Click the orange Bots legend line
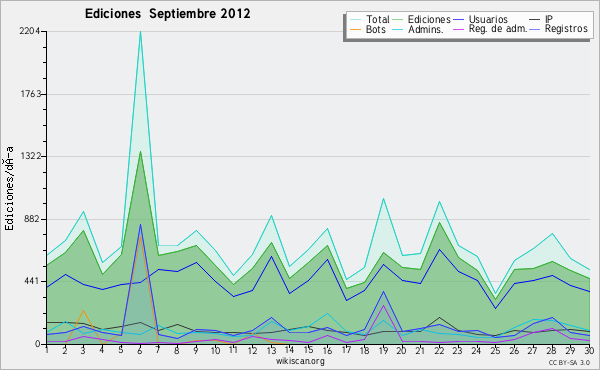Image resolution: width=600 pixels, height=370 pixels. (x=355, y=29)
